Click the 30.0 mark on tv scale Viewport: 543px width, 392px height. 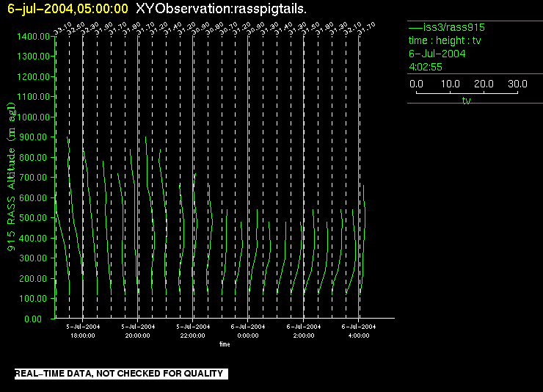[518, 84]
